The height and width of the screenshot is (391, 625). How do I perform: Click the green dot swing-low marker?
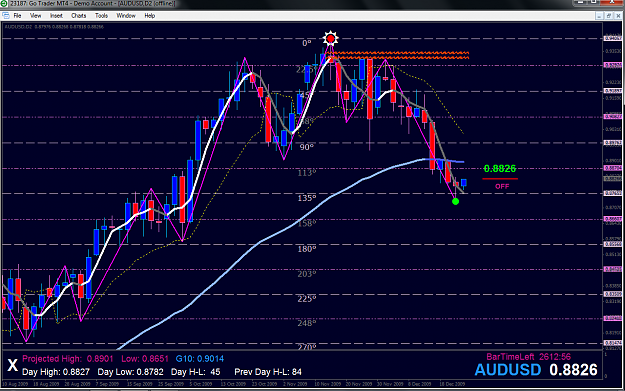[456, 202]
